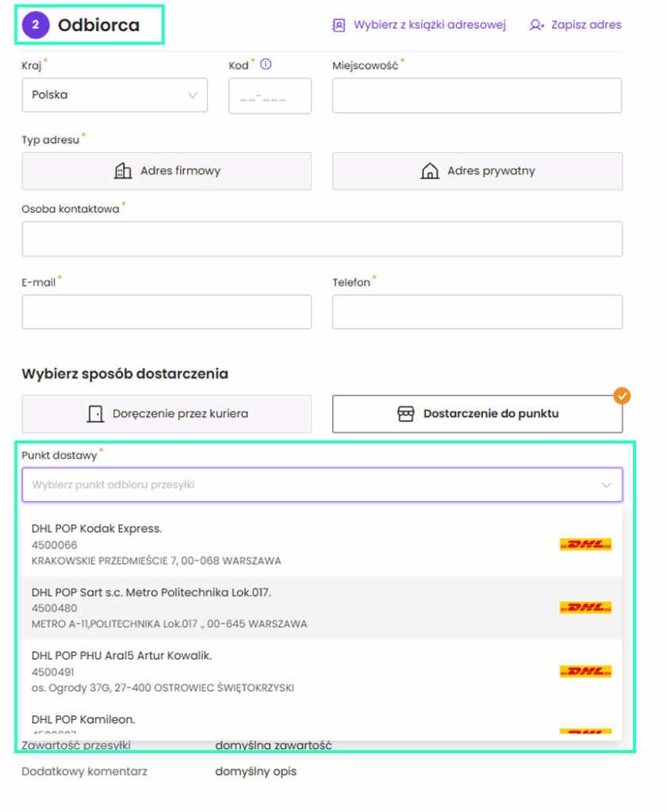Image resolution: width=667 pixels, height=812 pixels.
Task: Click the Osoba kontaktowa input field
Action: pyautogui.click(x=322, y=239)
